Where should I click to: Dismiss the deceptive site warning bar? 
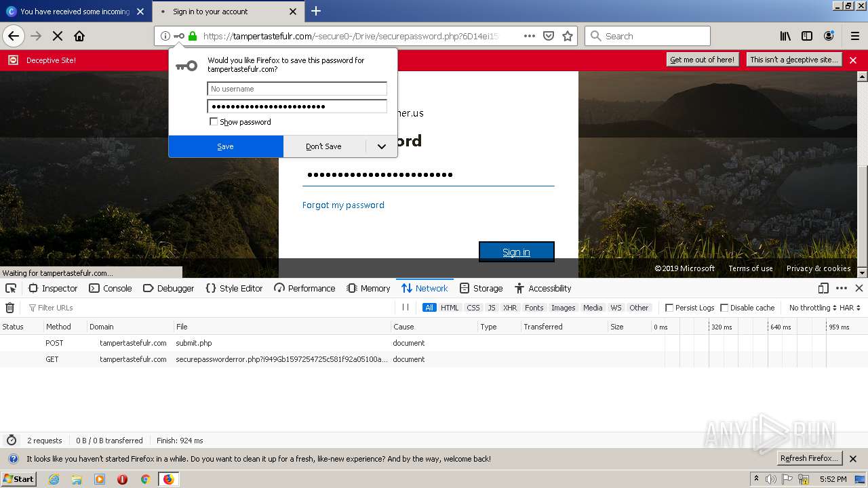coord(853,60)
